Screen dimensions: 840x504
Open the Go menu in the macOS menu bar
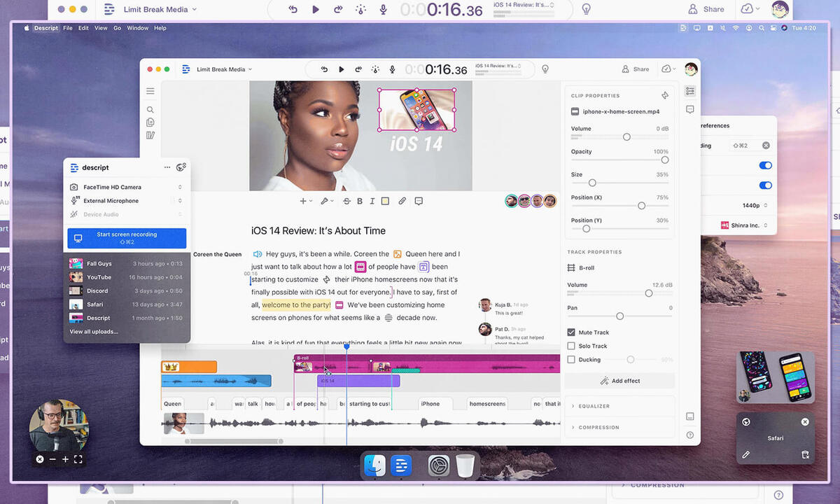(117, 28)
